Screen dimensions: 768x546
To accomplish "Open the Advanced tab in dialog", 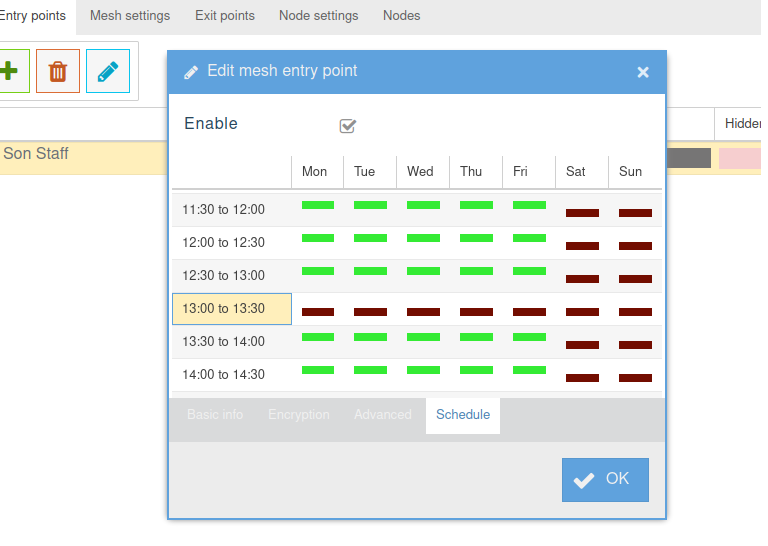I will 382,415.
